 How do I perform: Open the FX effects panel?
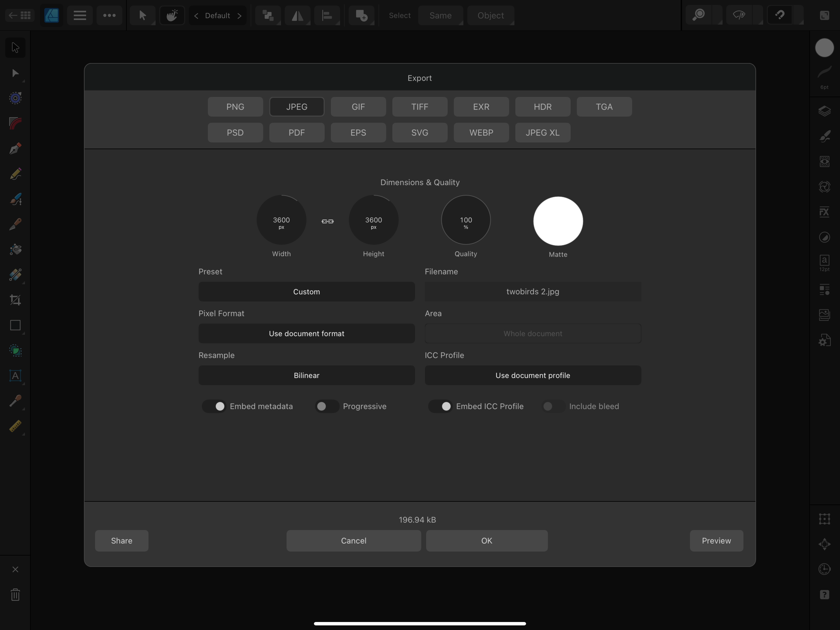coord(824,212)
